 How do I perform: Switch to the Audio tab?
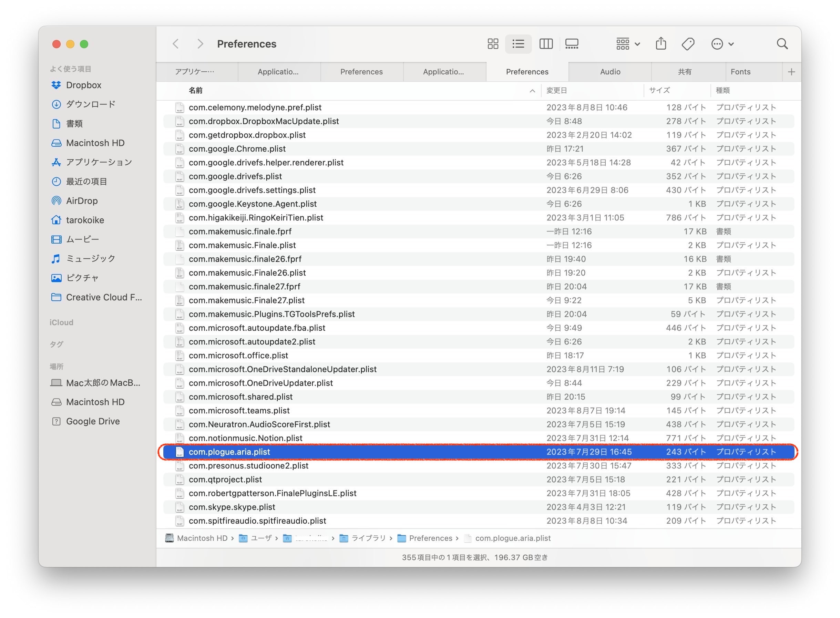(x=610, y=72)
